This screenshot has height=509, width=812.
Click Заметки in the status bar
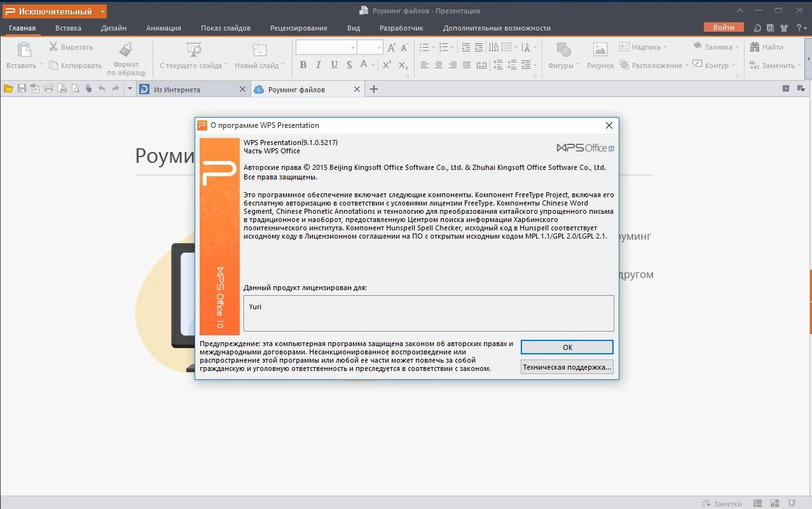[722, 504]
